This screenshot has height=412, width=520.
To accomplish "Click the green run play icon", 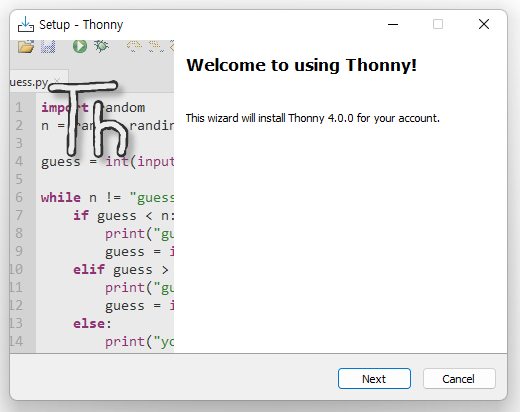I will click(80, 46).
